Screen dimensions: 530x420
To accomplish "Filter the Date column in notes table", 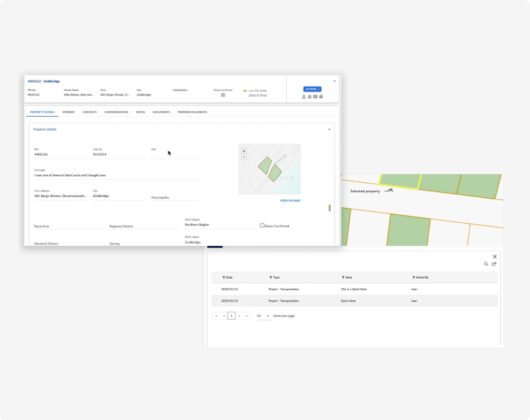I will point(224,277).
